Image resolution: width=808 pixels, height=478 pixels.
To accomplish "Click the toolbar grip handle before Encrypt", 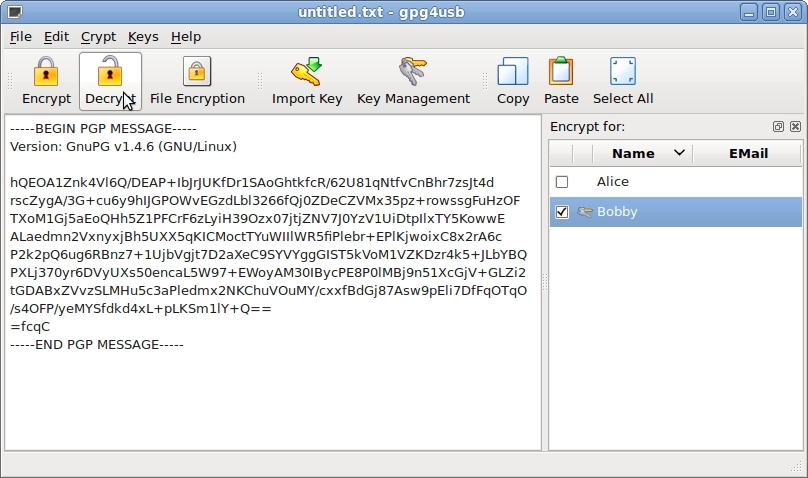I will pos(9,81).
